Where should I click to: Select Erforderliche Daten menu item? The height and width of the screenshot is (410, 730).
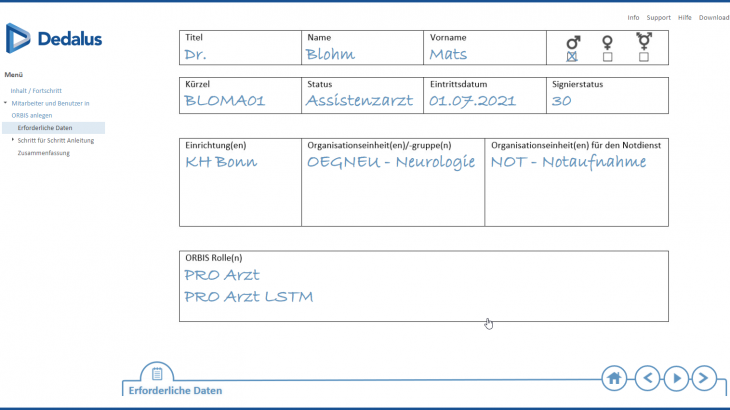click(x=45, y=128)
